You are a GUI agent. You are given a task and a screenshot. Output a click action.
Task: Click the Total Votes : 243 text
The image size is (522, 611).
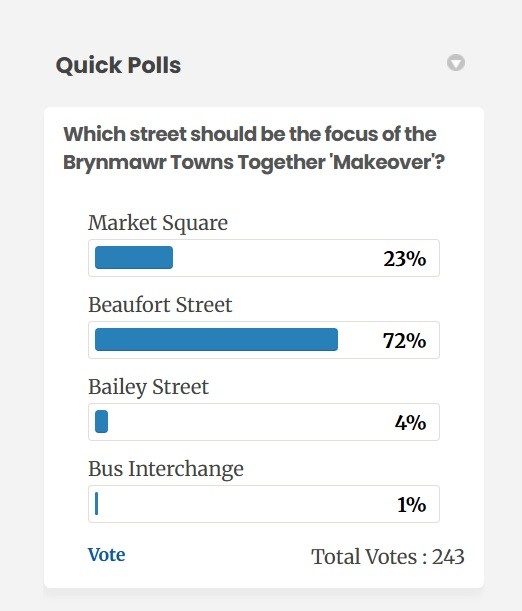[388, 556]
